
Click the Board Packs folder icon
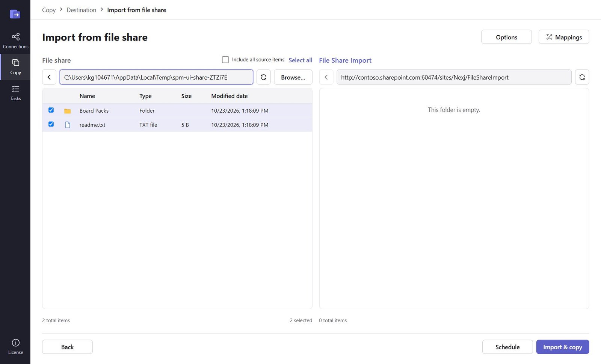pyautogui.click(x=68, y=111)
